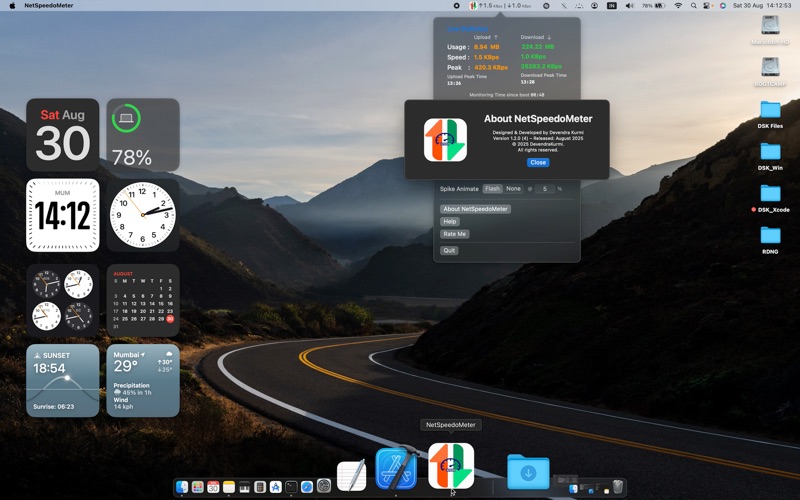
Task: Click the Sat 30 Aug date and time
Action: click(x=762, y=6)
